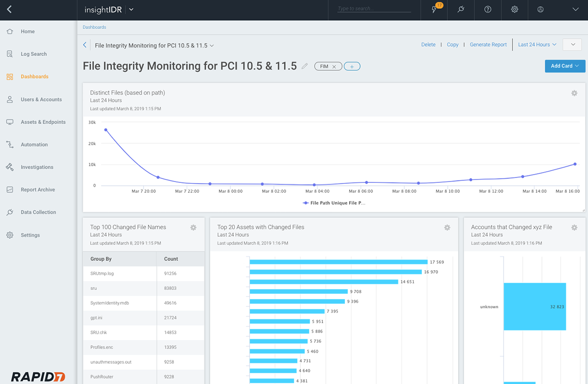The height and width of the screenshot is (384, 588).
Task: Click the pencil icon to edit dashboard title
Action: tap(305, 66)
